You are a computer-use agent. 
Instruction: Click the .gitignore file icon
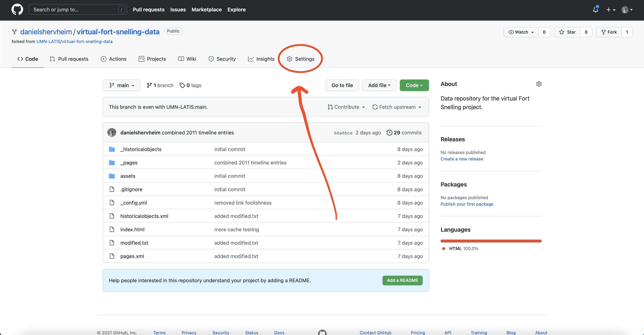tap(112, 189)
